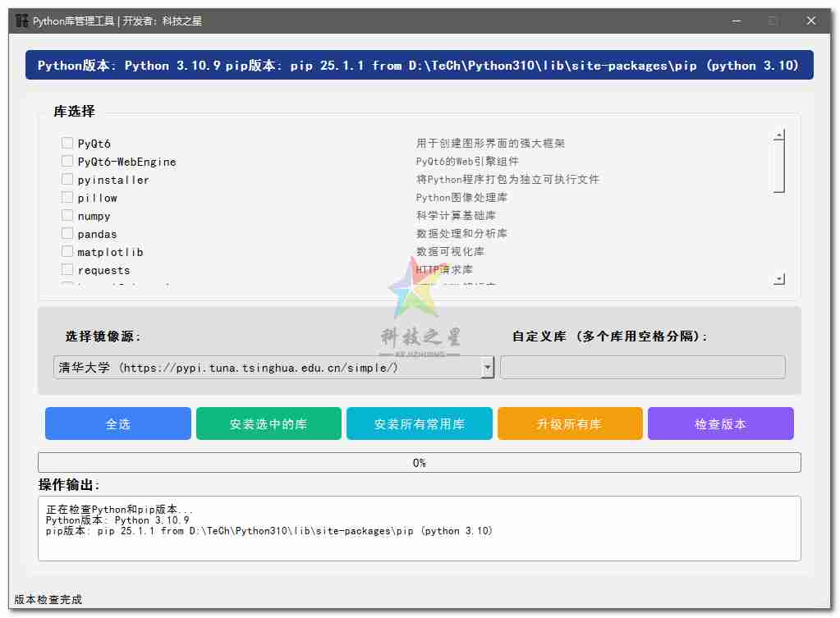Check the pandas library checkbox

67,234
